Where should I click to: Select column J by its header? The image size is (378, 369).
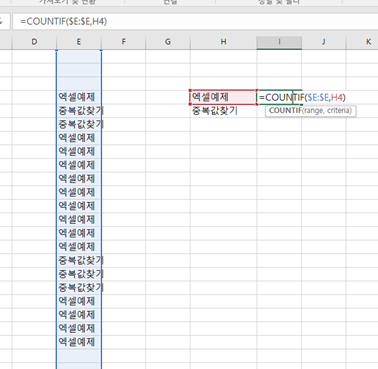point(324,42)
